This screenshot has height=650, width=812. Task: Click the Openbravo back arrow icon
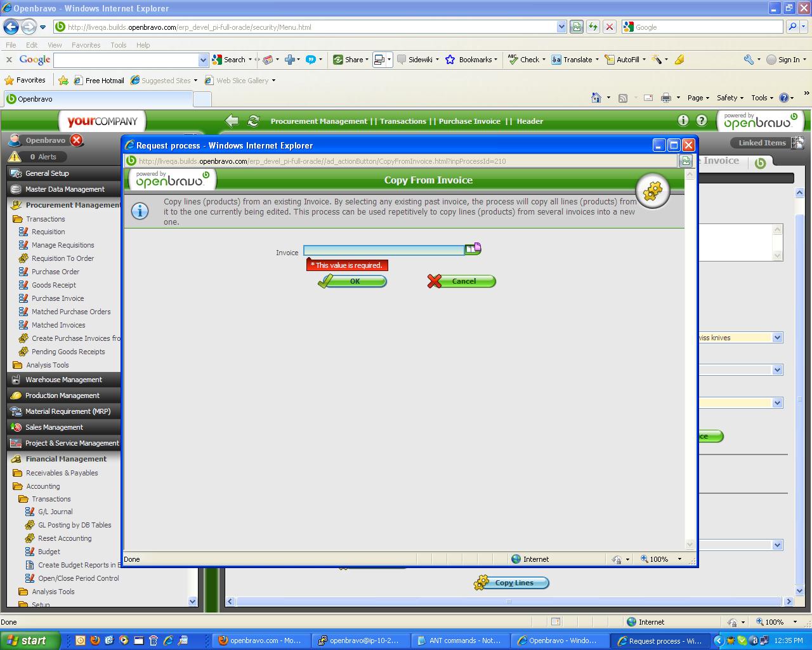[x=232, y=121]
